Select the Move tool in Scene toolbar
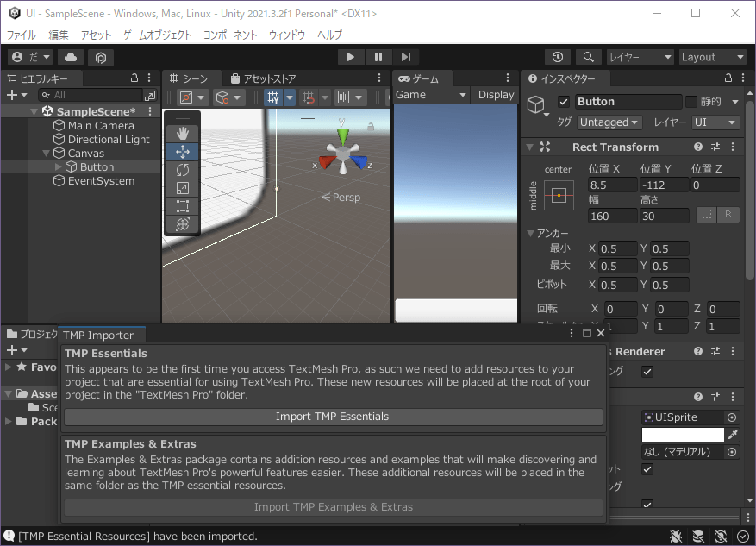Screen dimensions: 756x546 (182, 152)
